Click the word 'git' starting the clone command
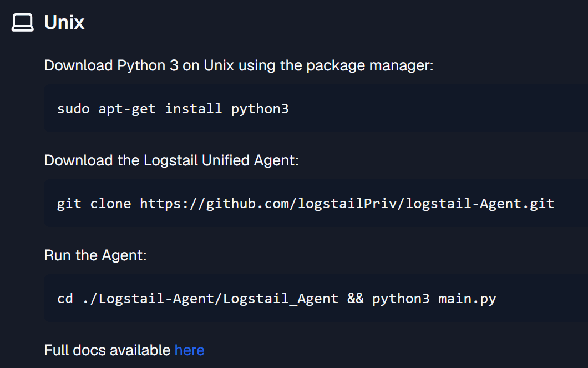 coord(69,204)
